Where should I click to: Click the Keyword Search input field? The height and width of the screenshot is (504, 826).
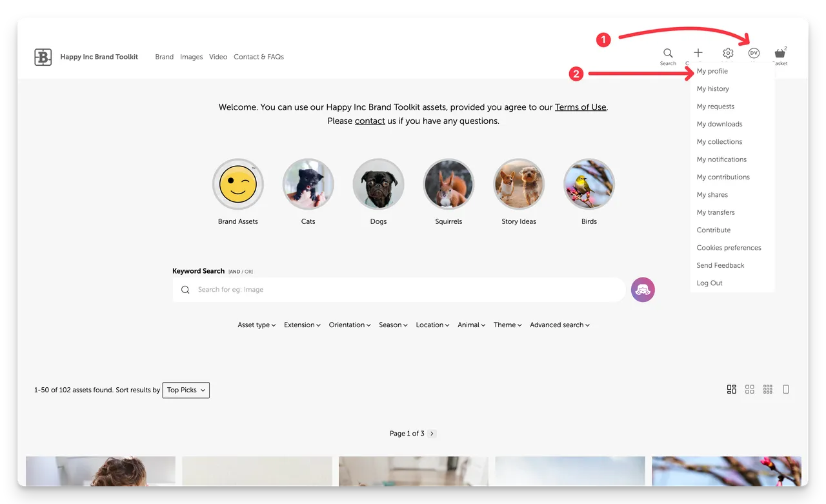[x=400, y=290]
